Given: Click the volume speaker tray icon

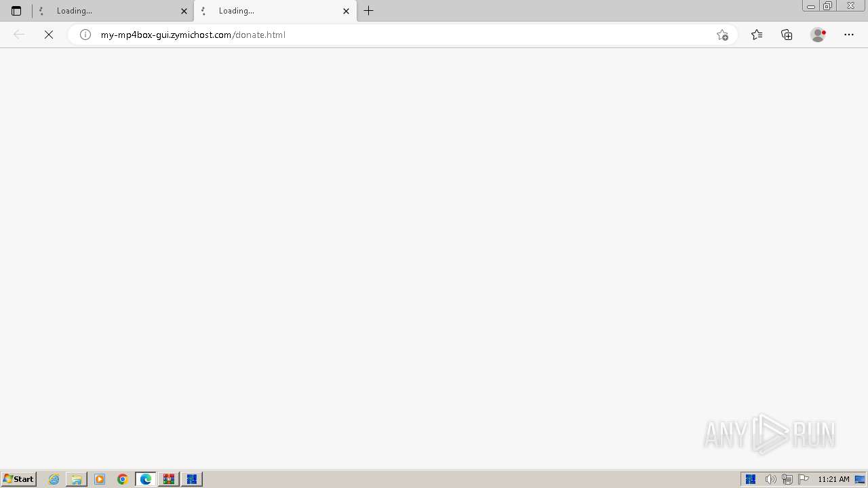Looking at the screenshot, I should pyautogui.click(x=770, y=479).
